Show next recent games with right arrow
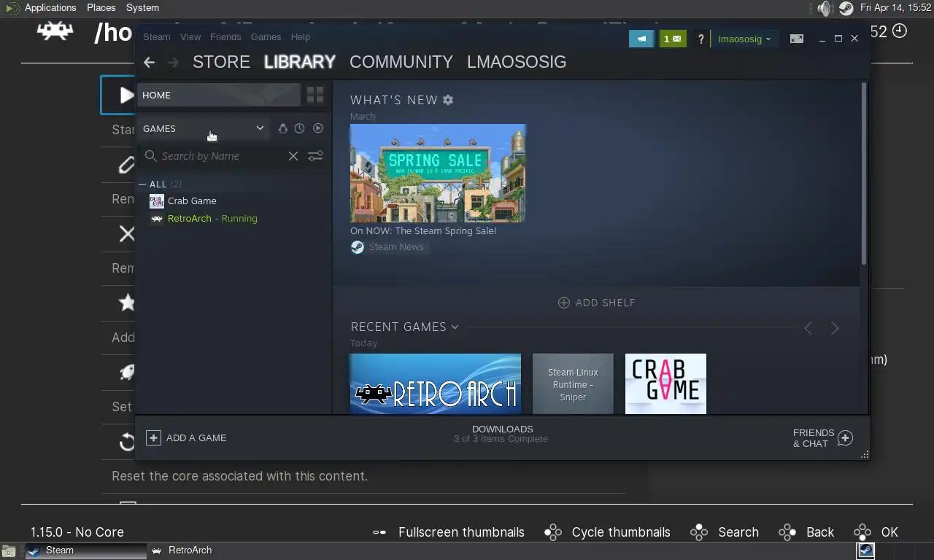934x560 pixels. 835,329
